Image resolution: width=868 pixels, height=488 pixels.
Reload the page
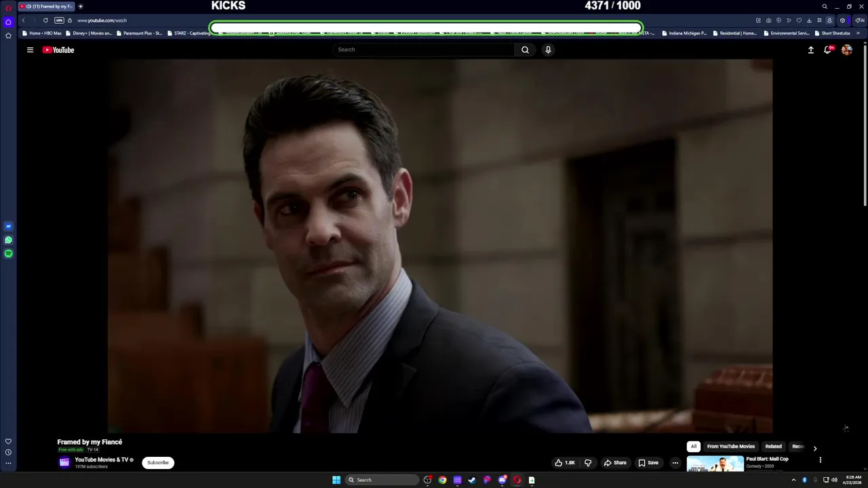[x=45, y=20]
